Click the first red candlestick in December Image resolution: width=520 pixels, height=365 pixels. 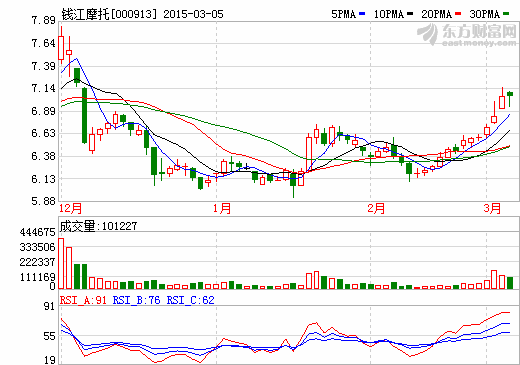tap(61, 48)
